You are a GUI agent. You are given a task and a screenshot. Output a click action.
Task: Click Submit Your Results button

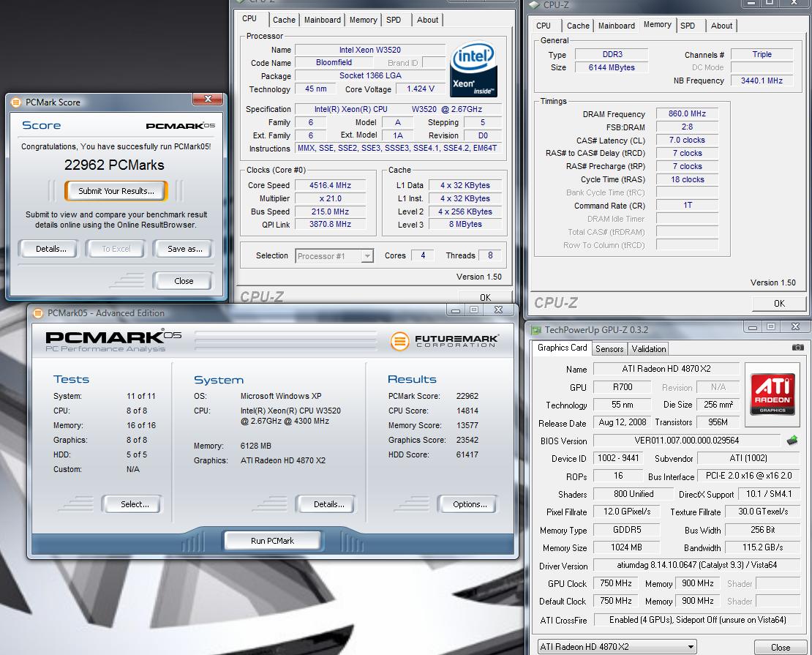(x=116, y=191)
